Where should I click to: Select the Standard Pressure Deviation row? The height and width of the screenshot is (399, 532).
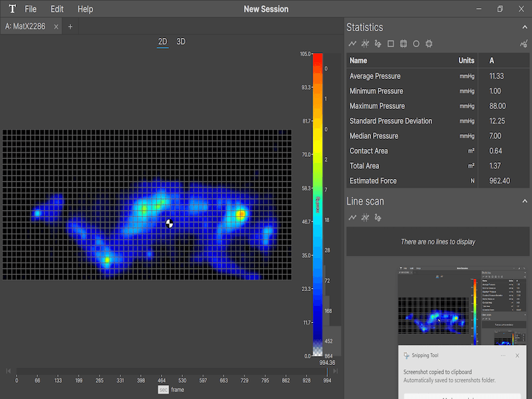click(x=438, y=121)
